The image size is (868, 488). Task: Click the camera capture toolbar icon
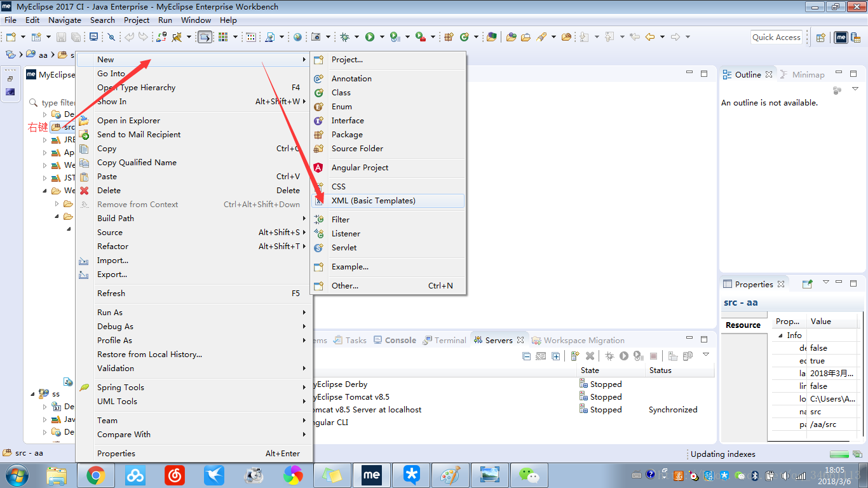[x=316, y=37]
